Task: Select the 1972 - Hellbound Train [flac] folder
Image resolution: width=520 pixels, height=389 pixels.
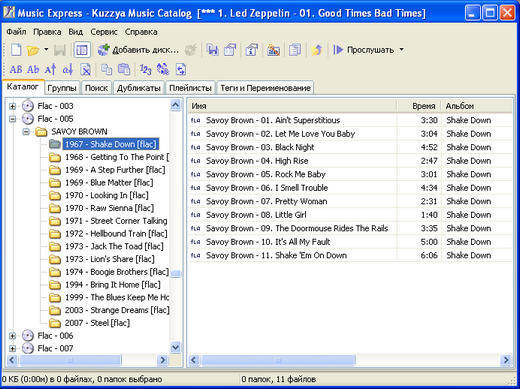Action: (116, 234)
